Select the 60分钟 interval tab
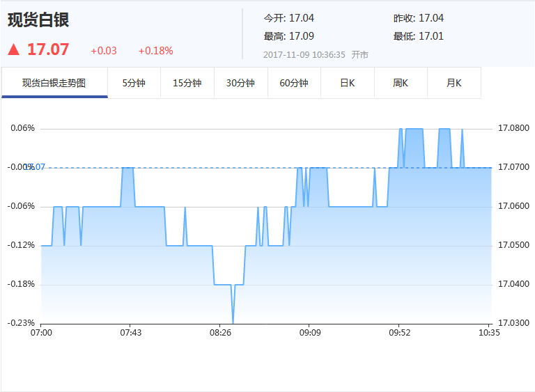 tap(294, 83)
